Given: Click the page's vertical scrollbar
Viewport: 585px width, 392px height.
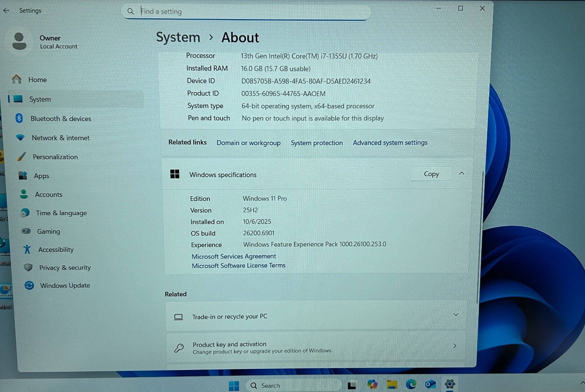Looking at the screenshot, I should 479,237.
